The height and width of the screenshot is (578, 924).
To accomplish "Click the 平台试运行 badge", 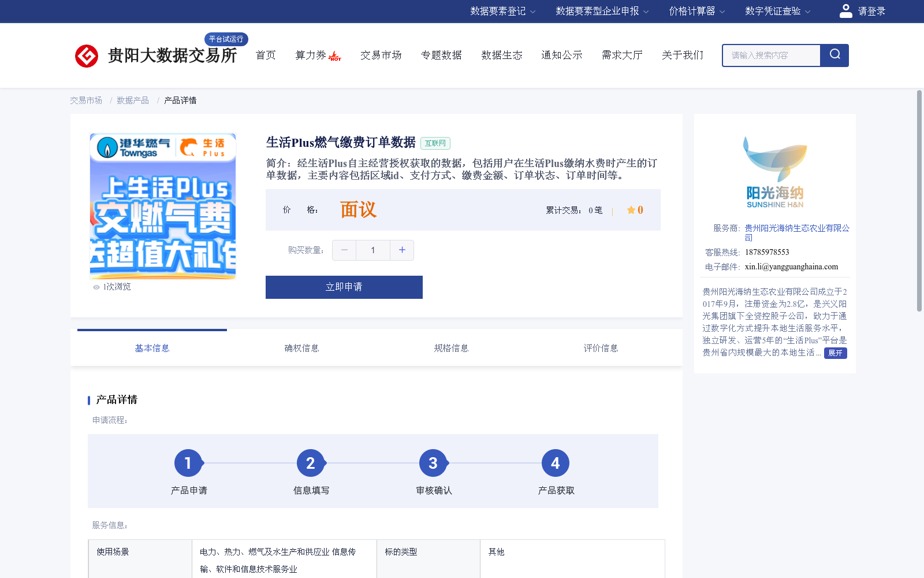I will 226,39.
